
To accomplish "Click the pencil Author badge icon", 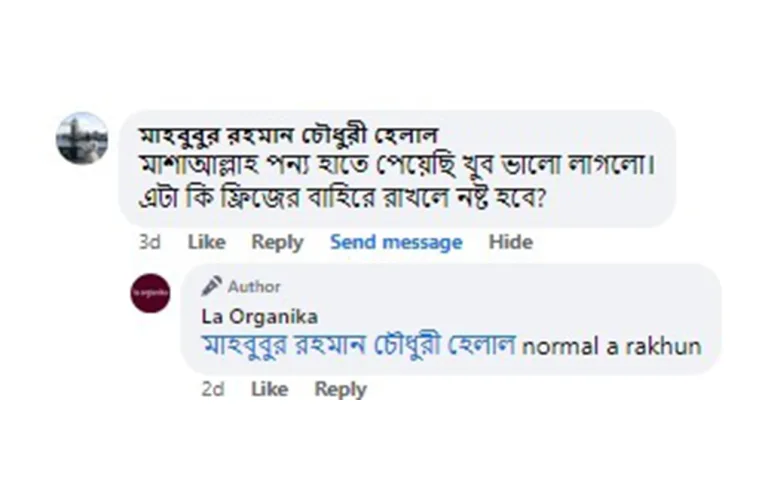I will point(211,287).
